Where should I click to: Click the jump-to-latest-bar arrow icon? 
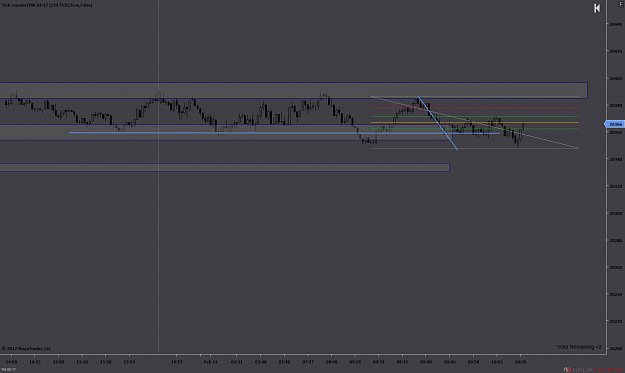click(x=597, y=8)
